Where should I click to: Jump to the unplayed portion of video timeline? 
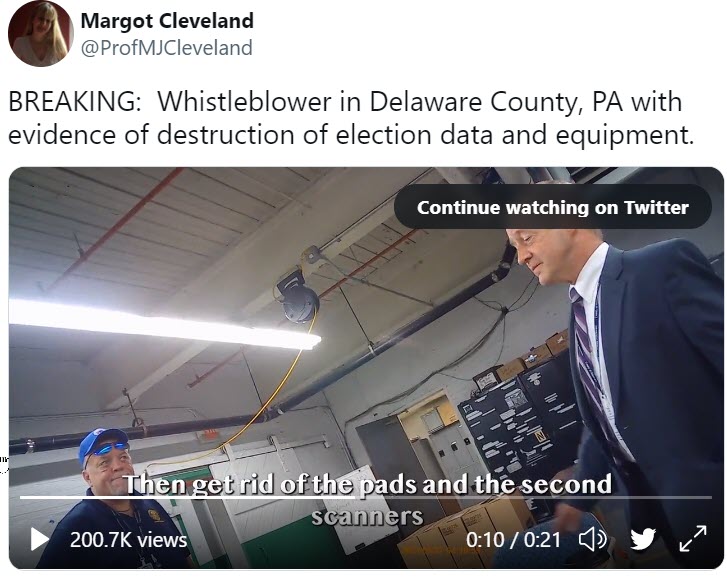[533, 498]
